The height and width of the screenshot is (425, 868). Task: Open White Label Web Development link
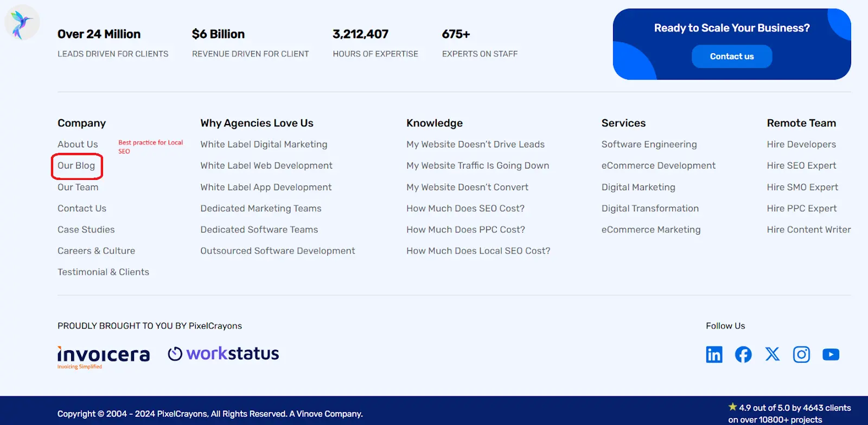pyautogui.click(x=266, y=166)
